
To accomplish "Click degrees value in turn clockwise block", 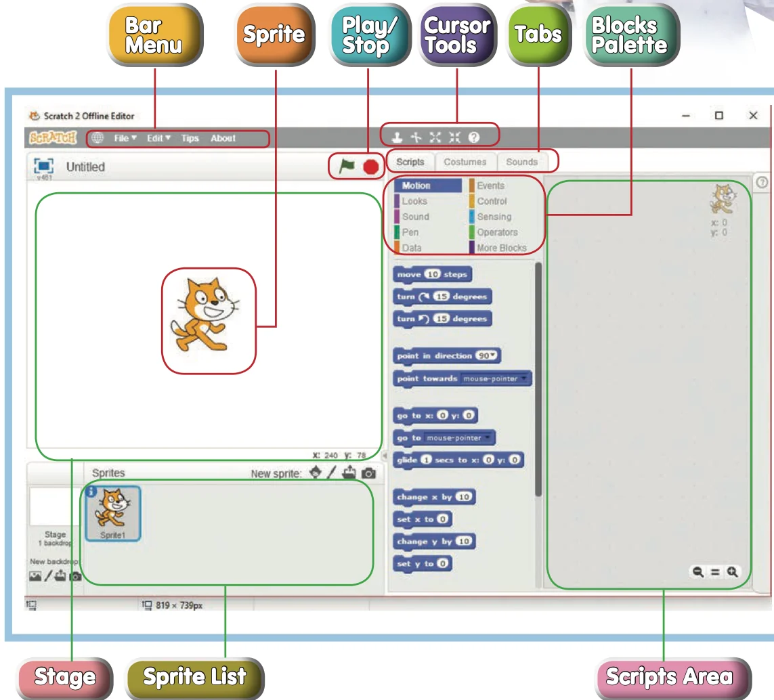I will pyautogui.click(x=442, y=297).
